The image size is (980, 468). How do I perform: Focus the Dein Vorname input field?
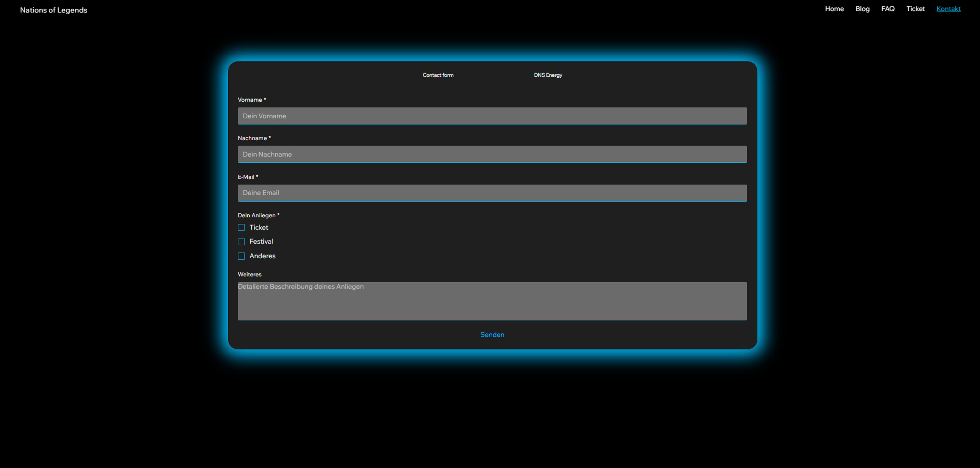point(492,116)
